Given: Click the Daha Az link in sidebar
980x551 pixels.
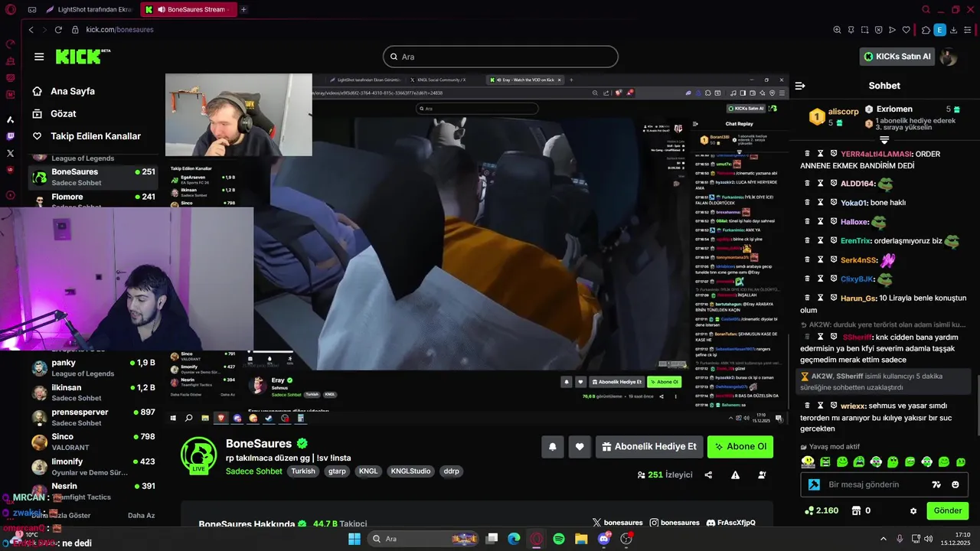Looking at the screenshot, I should click(x=141, y=516).
